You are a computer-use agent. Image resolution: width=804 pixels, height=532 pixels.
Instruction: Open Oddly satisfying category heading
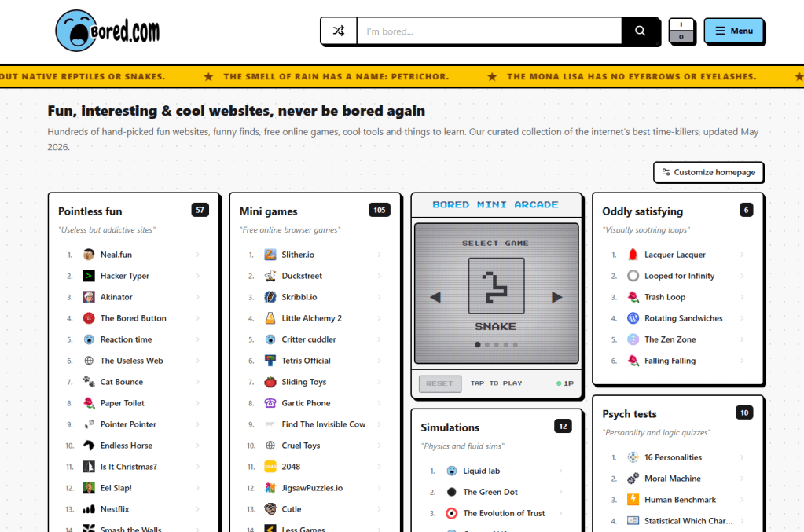pyautogui.click(x=642, y=211)
